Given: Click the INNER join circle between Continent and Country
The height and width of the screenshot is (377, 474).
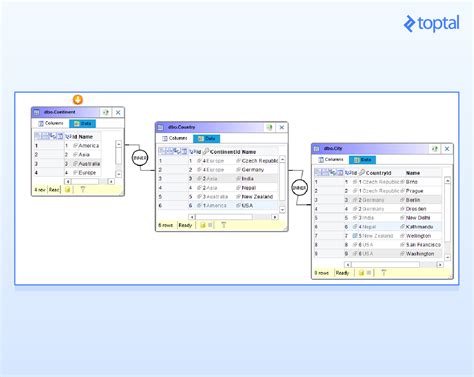Looking at the screenshot, I should (x=140, y=158).
